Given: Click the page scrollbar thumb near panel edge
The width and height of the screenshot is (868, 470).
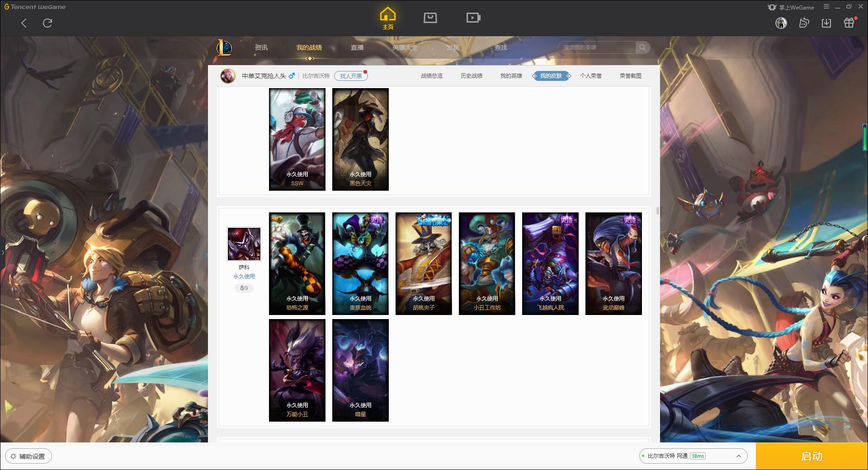Looking at the screenshot, I should tap(657, 211).
